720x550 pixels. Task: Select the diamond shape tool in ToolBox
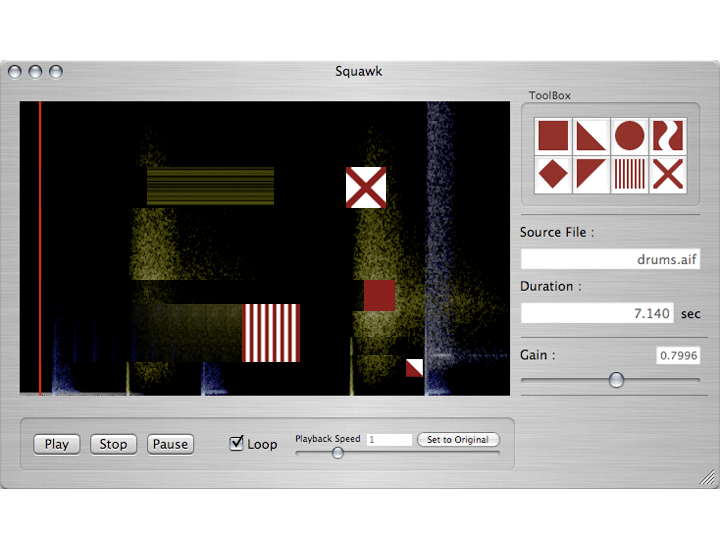point(553,174)
